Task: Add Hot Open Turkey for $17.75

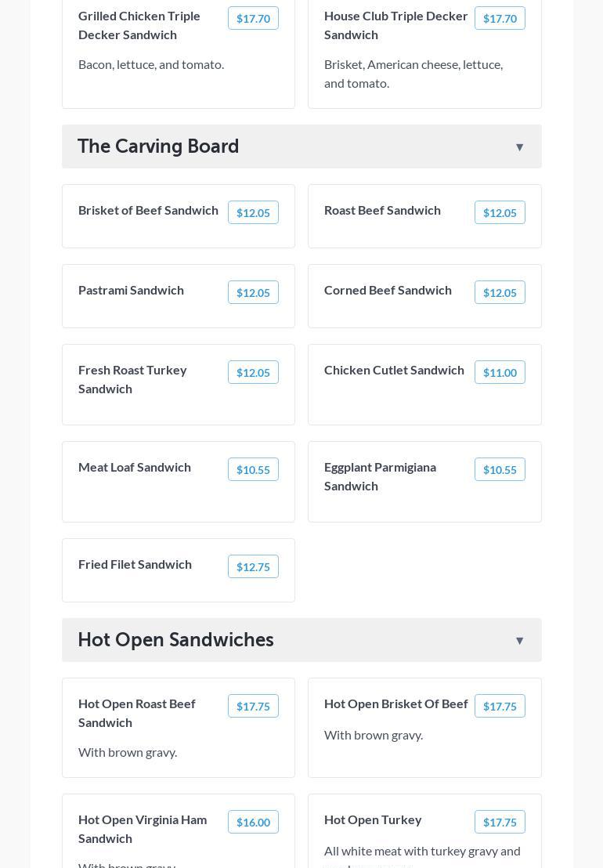Action: pos(499,823)
